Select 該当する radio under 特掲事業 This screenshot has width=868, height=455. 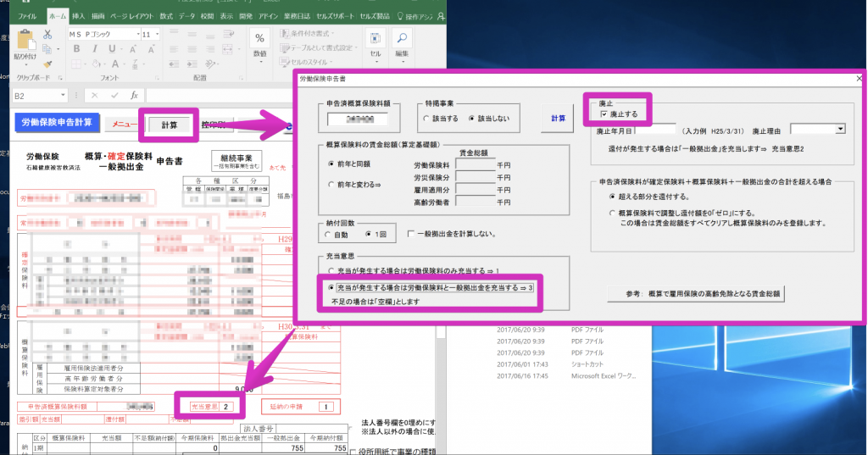click(x=426, y=119)
